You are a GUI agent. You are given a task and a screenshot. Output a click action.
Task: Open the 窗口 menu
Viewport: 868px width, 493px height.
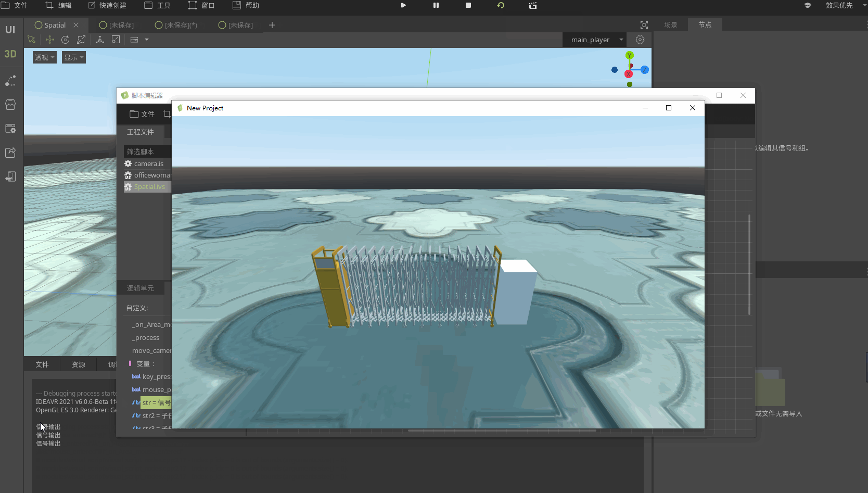pos(201,5)
